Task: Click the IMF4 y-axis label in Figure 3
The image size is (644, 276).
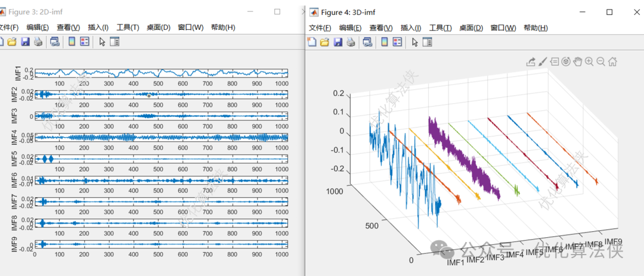Action: click(15, 137)
